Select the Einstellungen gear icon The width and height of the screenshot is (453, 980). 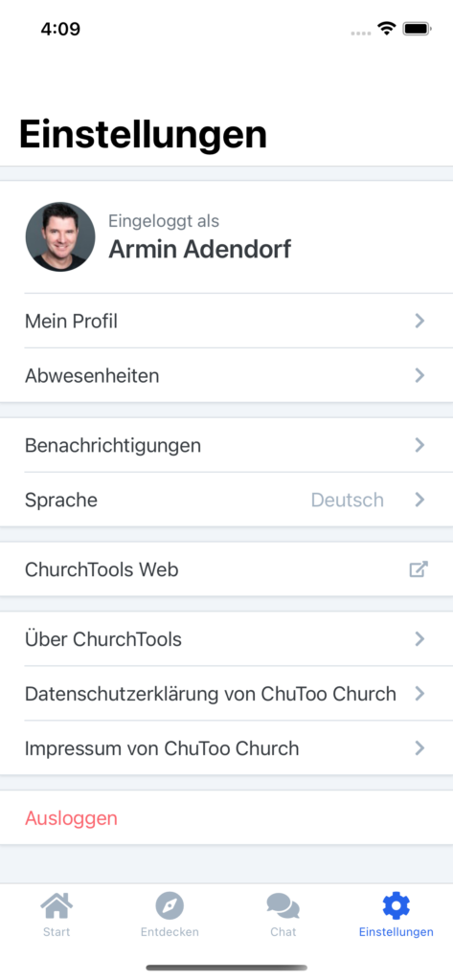pyautogui.click(x=396, y=905)
